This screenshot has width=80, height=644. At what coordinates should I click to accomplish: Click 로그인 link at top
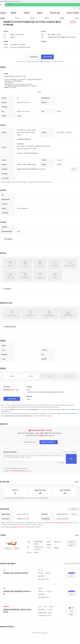click(x=75, y=8)
